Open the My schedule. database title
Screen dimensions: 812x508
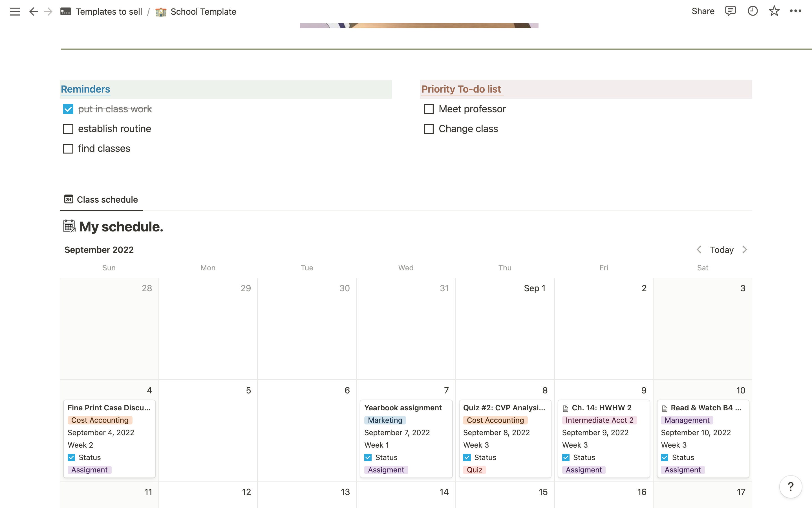pos(121,227)
